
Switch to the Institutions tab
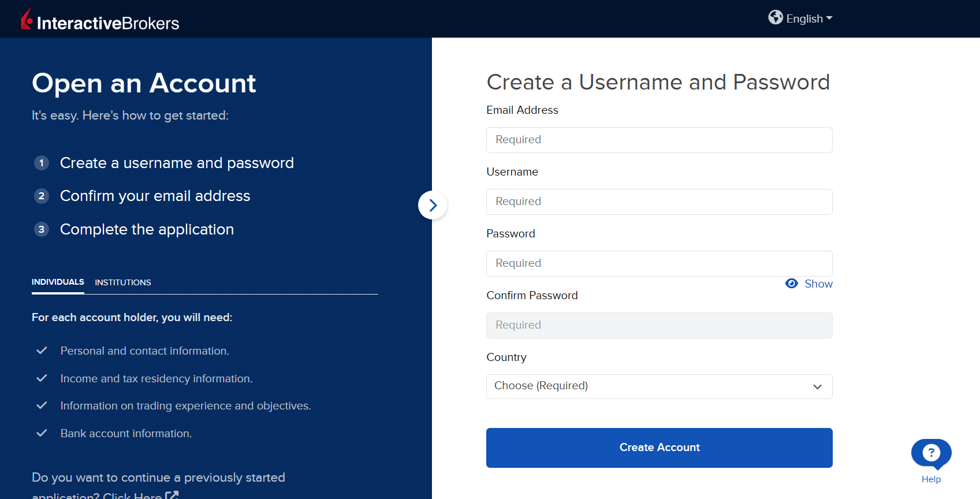123,282
